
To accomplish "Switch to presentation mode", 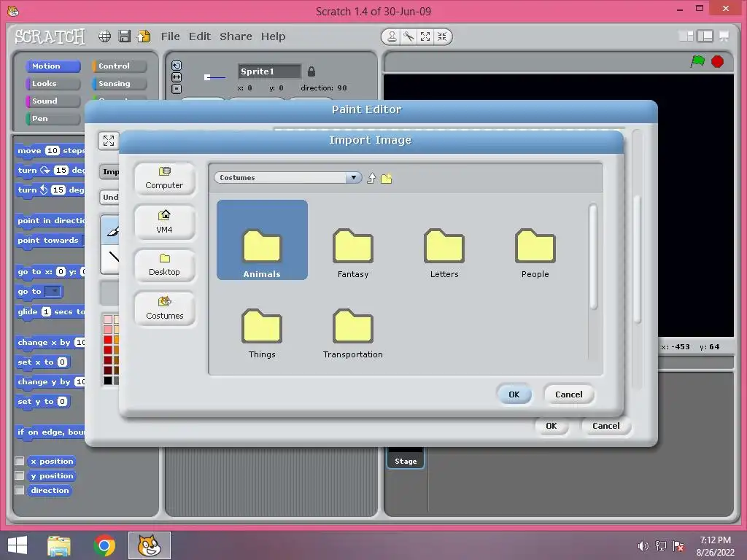I will 724,36.
